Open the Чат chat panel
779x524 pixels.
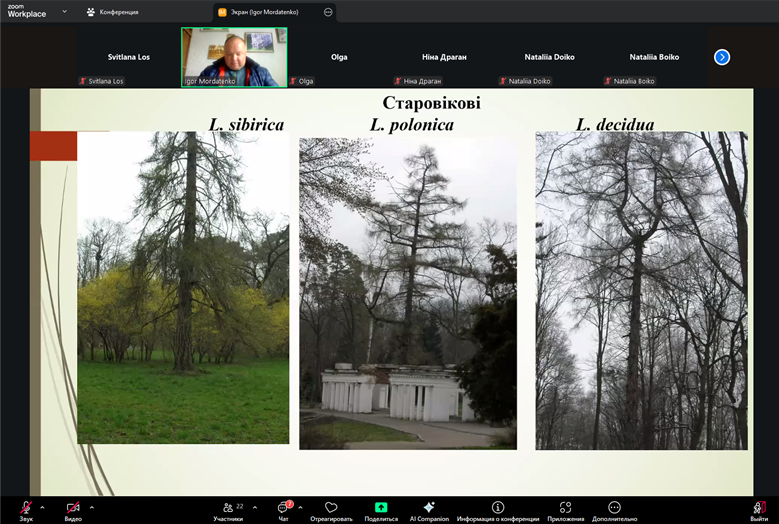[x=283, y=508]
